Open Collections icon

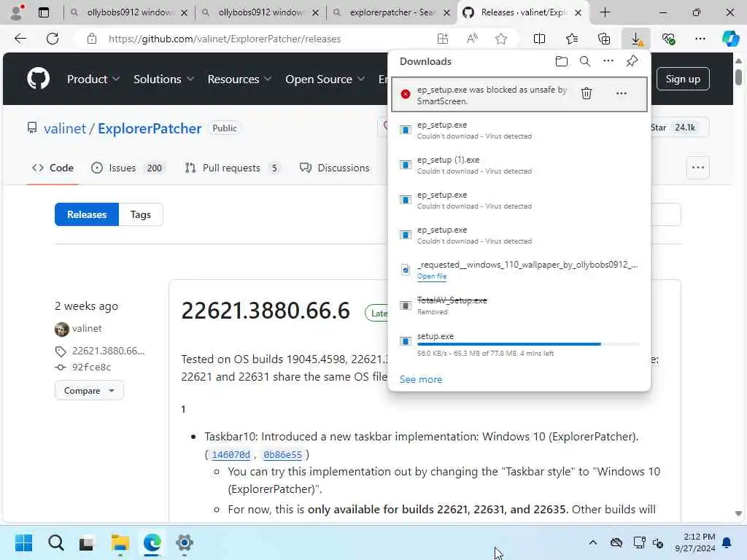pyautogui.click(x=603, y=39)
